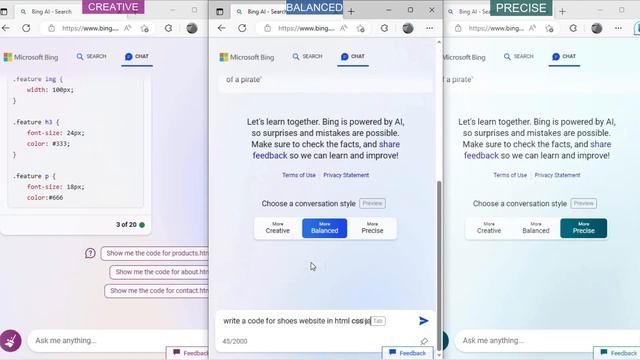The image size is (640, 360).
Task: Send the typed message in Balanced chat
Action: [424, 321]
